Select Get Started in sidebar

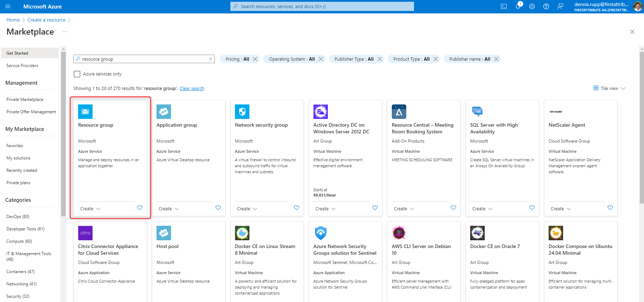(x=30, y=53)
